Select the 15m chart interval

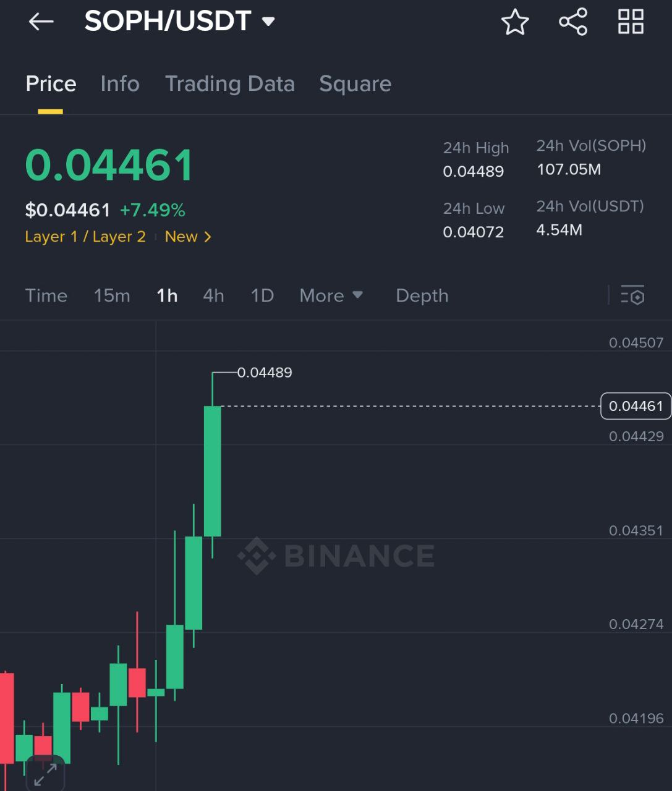coord(112,295)
